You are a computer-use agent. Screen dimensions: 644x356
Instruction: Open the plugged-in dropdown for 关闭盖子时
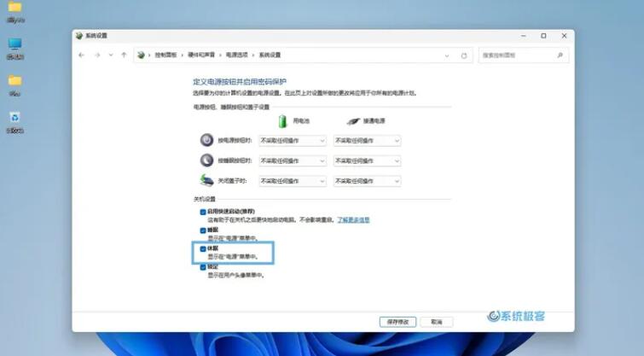point(367,181)
